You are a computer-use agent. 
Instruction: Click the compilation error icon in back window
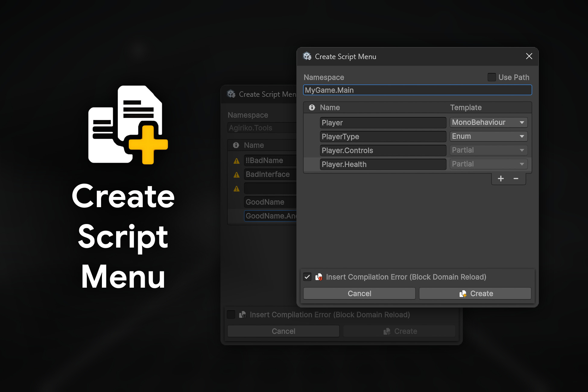(242, 315)
